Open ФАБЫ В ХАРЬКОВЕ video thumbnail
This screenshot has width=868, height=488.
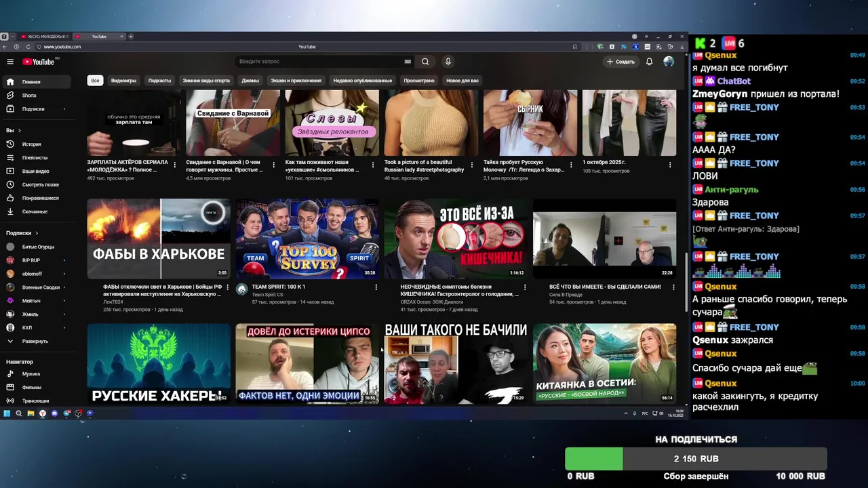158,239
